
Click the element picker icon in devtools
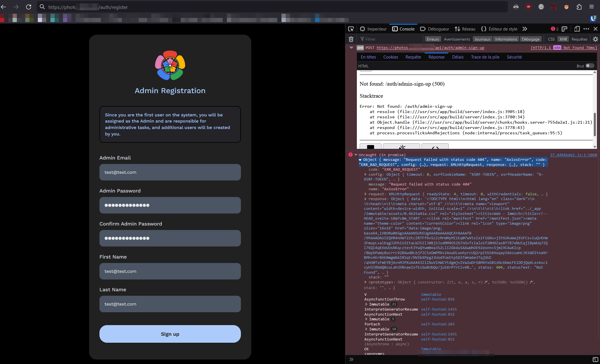(x=351, y=29)
